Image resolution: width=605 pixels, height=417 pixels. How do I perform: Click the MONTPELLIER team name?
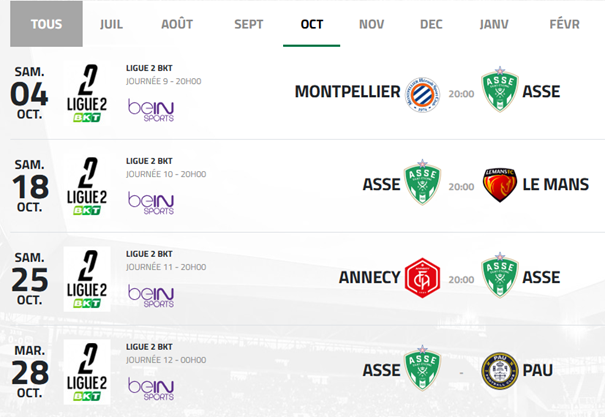(x=347, y=92)
